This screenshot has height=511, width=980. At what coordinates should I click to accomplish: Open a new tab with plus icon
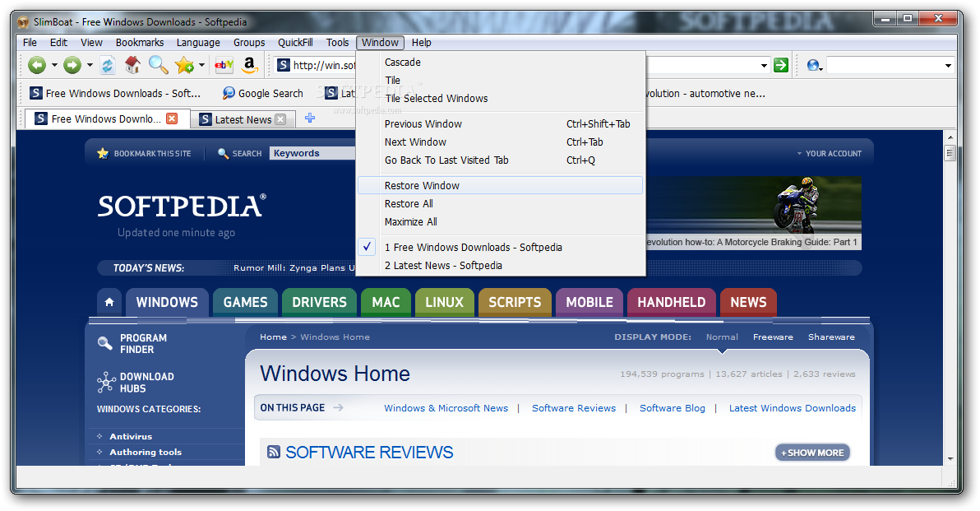pos(310,118)
